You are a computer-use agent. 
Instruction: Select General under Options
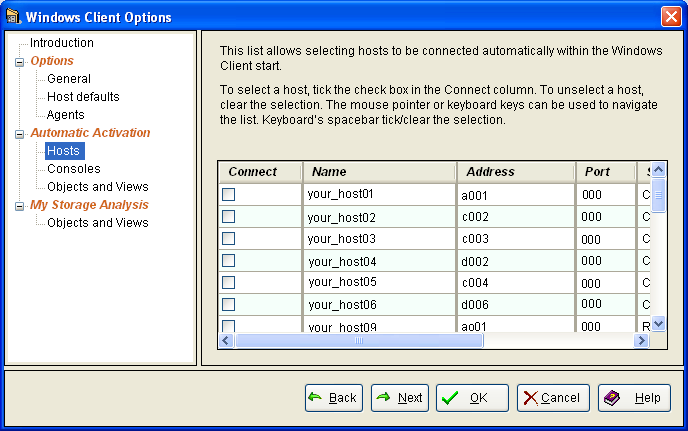pos(69,79)
